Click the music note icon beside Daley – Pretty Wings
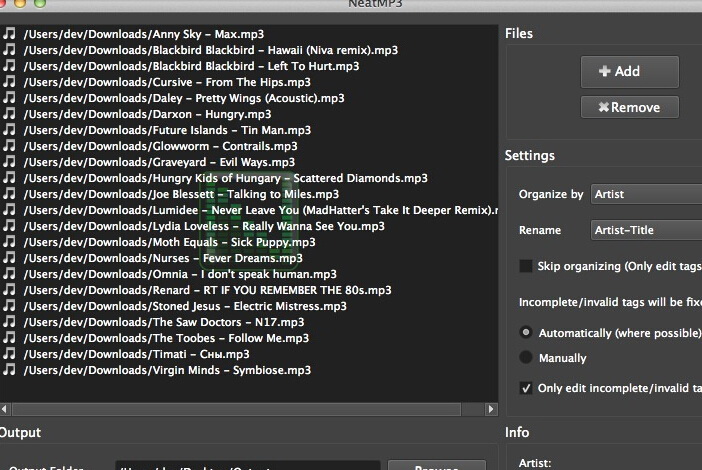702x470 pixels. pyautogui.click(x=9, y=98)
